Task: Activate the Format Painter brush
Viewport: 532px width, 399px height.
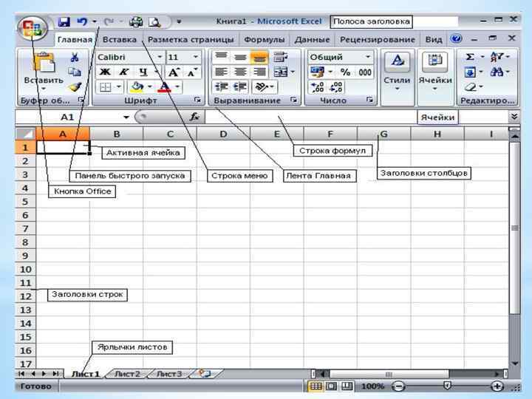Action: [75, 87]
